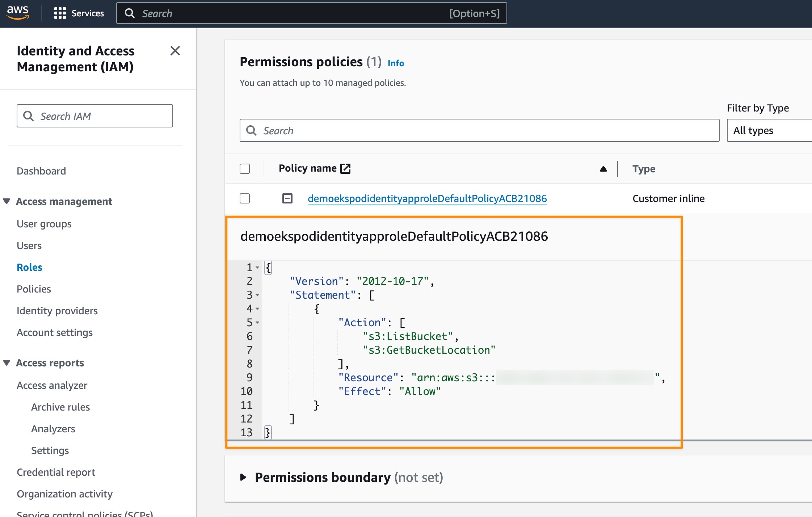Open the Services grid menu
Viewport: 812px width, 517px height.
coord(79,13)
